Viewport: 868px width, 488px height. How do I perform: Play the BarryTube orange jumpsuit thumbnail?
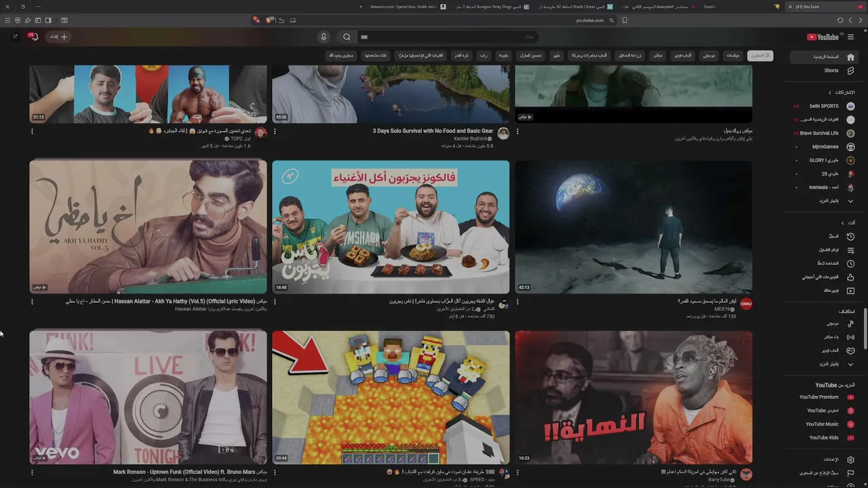(x=633, y=397)
